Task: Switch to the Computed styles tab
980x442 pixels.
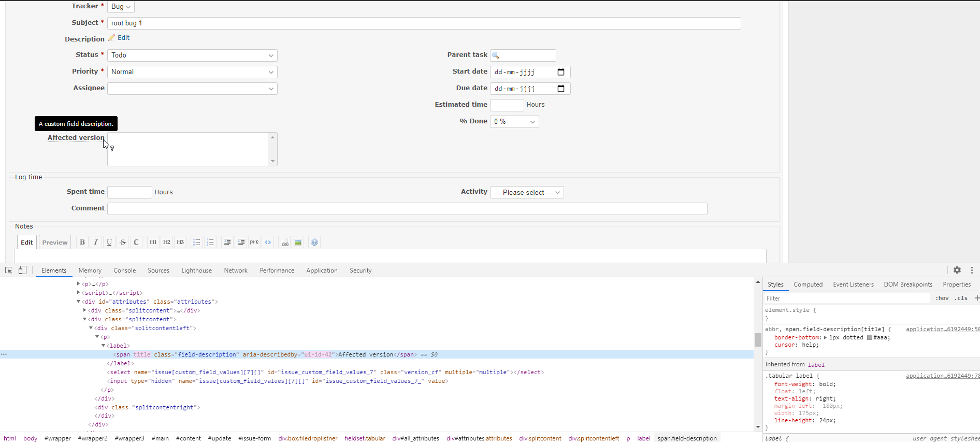Action: point(808,284)
